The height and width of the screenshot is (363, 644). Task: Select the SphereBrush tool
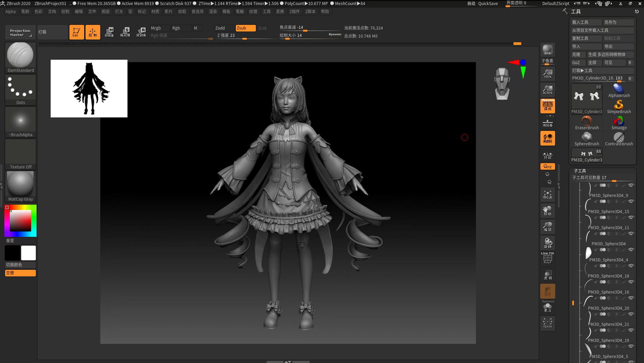pyautogui.click(x=587, y=139)
